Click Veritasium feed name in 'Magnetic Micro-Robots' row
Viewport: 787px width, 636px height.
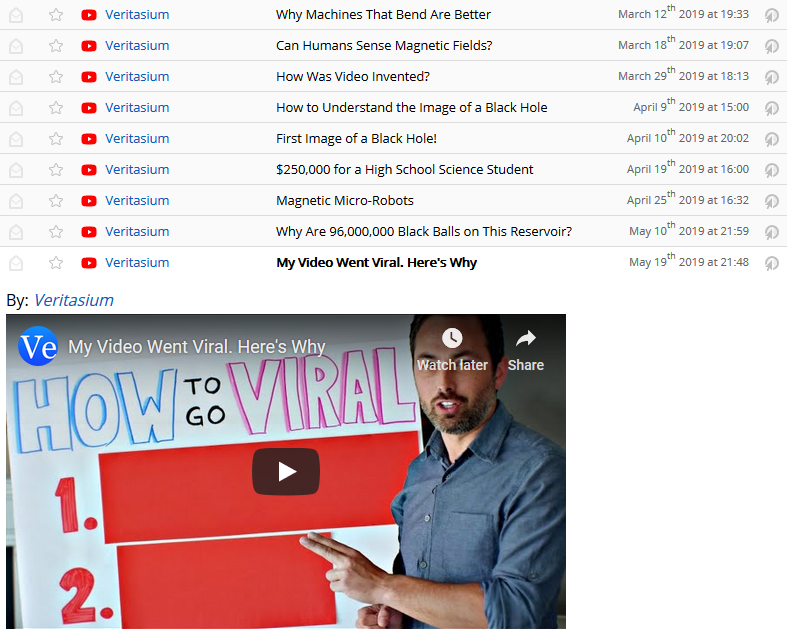(x=137, y=201)
